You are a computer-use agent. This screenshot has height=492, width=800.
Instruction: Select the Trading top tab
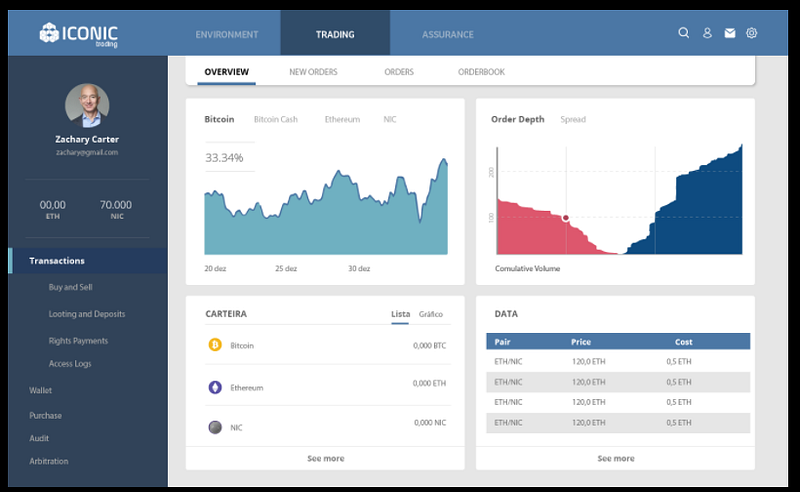pyautogui.click(x=335, y=35)
